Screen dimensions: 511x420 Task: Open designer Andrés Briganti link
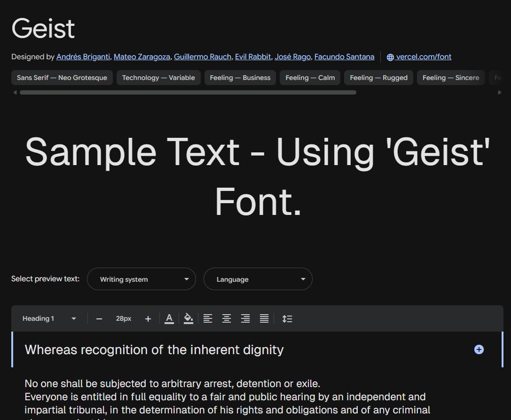tap(83, 57)
